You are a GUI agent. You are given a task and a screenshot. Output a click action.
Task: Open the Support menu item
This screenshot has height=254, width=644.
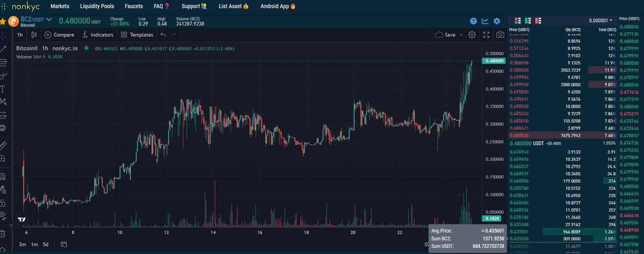(x=194, y=6)
